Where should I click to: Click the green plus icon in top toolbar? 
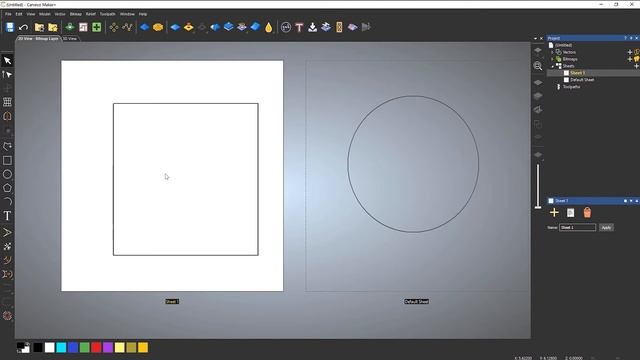pyautogui.click(x=96, y=27)
